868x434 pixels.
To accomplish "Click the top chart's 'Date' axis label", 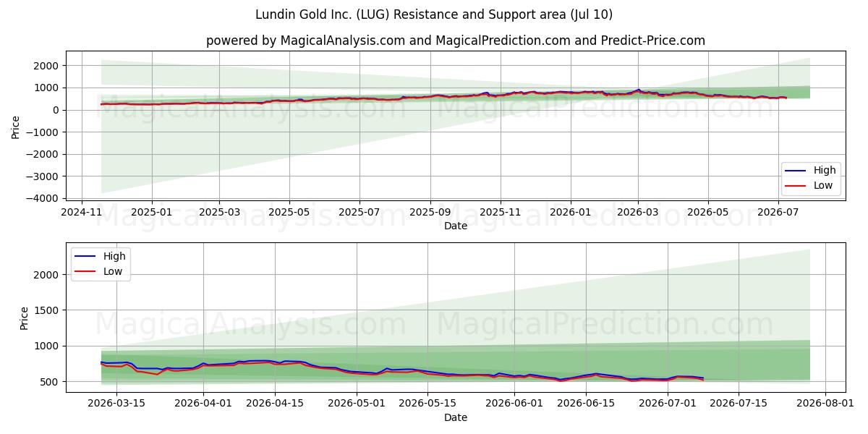I will (x=456, y=226).
